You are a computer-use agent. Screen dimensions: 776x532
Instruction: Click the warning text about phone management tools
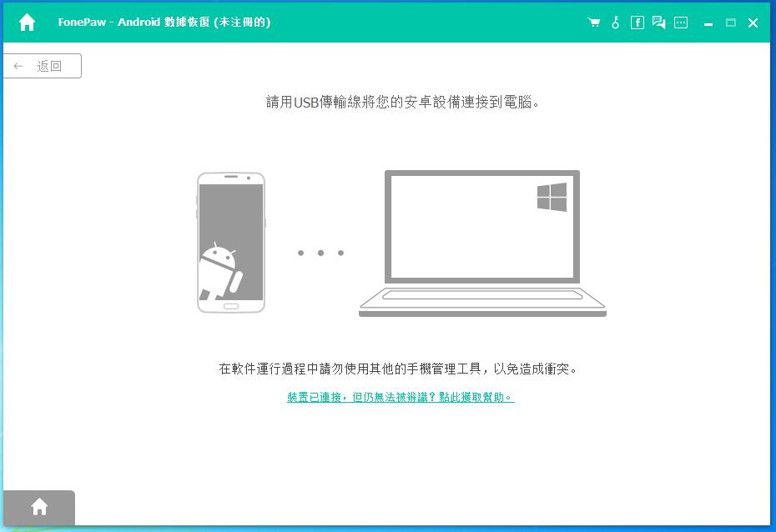point(398,369)
